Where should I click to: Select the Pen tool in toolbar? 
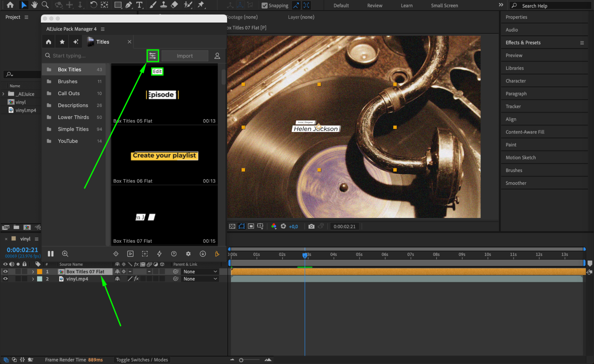[x=129, y=5]
